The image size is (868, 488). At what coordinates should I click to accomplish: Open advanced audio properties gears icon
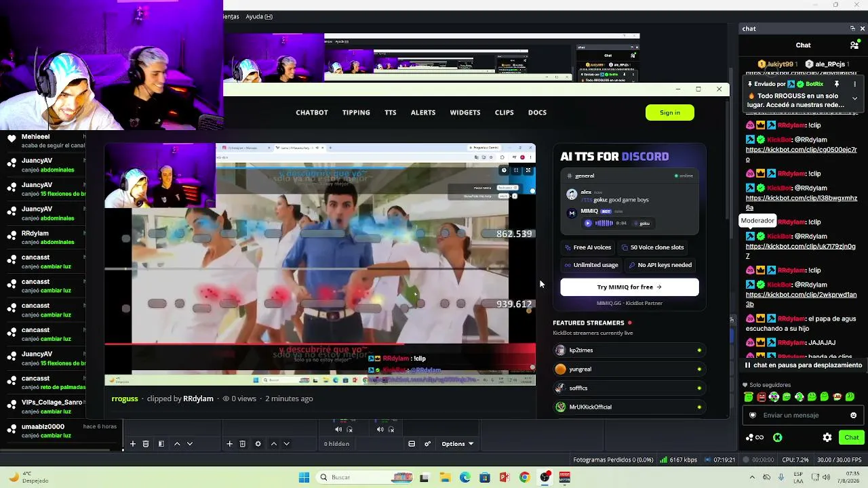coord(427,444)
